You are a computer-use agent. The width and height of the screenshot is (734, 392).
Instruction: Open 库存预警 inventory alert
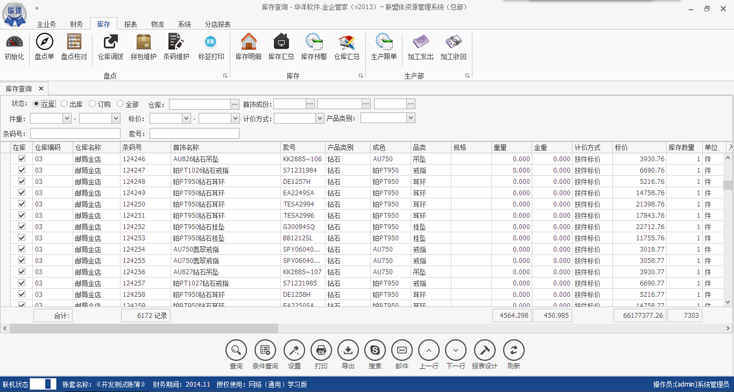[x=314, y=47]
